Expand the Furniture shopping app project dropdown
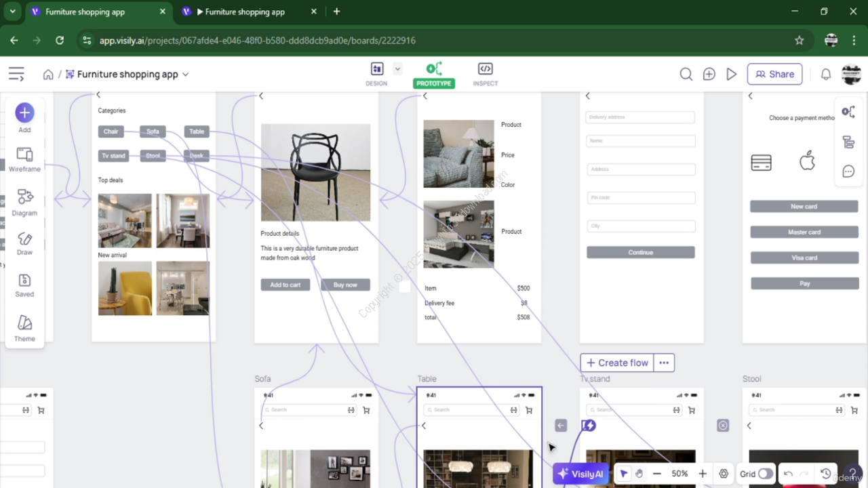Image resolution: width=868 pixels, height=488 pixels. tap(186, 75)
